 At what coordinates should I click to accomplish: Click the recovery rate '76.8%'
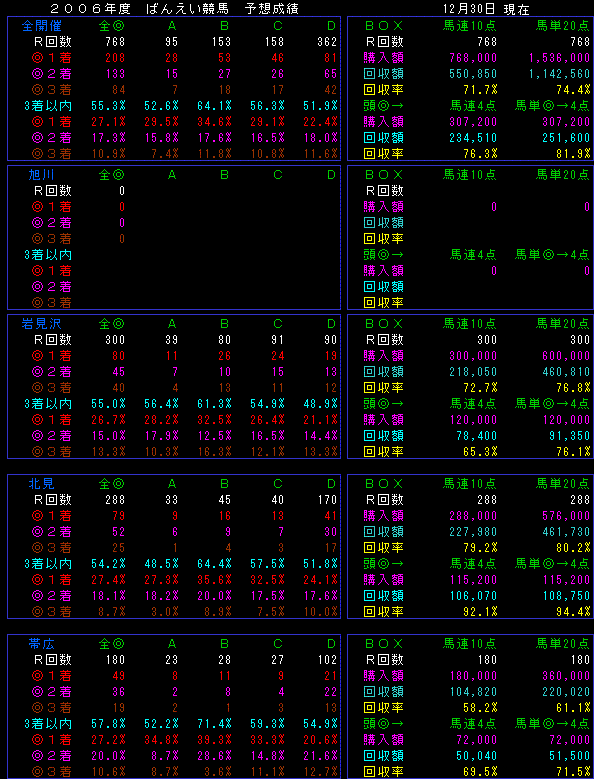[576, 388]
